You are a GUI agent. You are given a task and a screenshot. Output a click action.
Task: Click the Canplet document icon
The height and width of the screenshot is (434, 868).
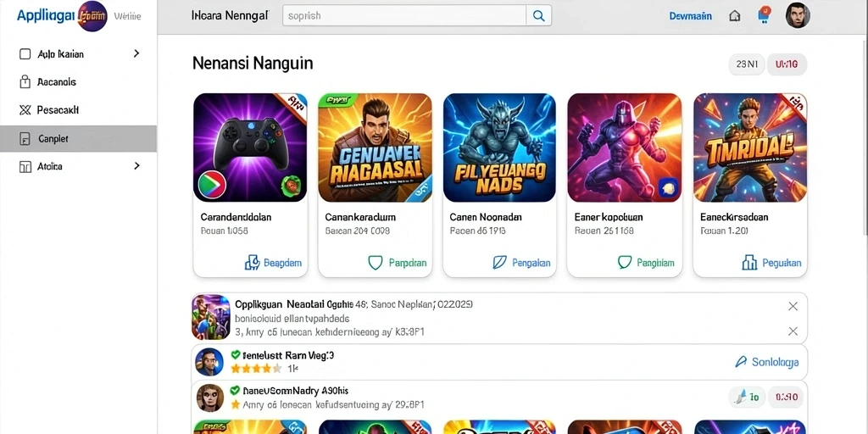[x=25, y=138]
